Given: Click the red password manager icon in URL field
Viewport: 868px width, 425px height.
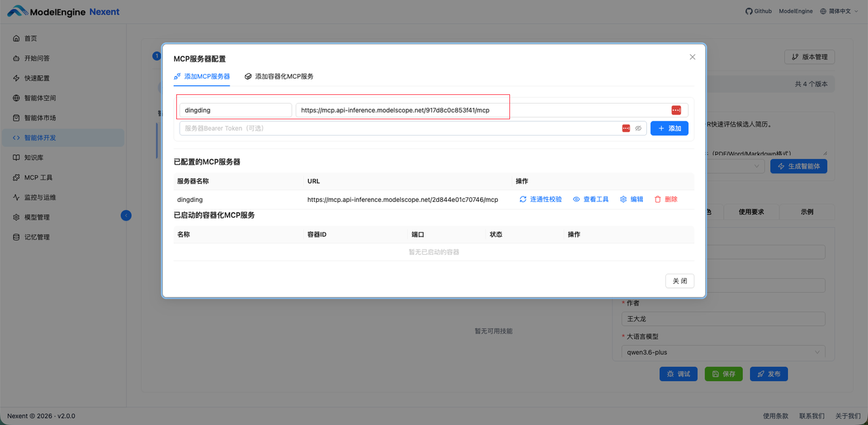Looking at the screenshot, I should 676,110.
